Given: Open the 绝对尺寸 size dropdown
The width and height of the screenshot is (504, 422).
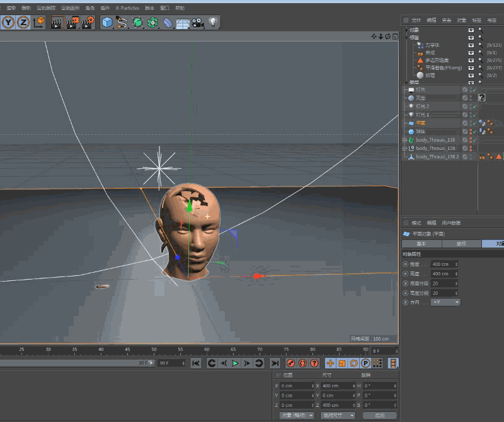Looking at the screenshot, I should pyautogui.click(x=338, y=415).
